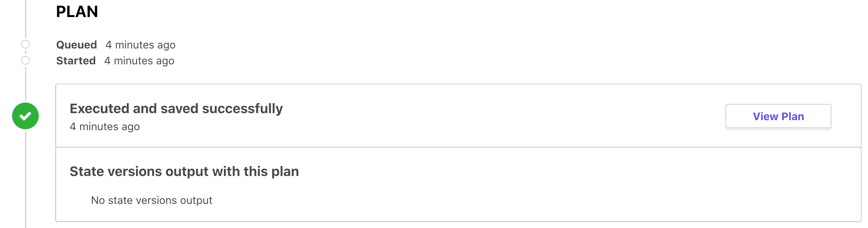Click the word "successfully" in status heading
868x228 pixels.
tap(242, 108)
